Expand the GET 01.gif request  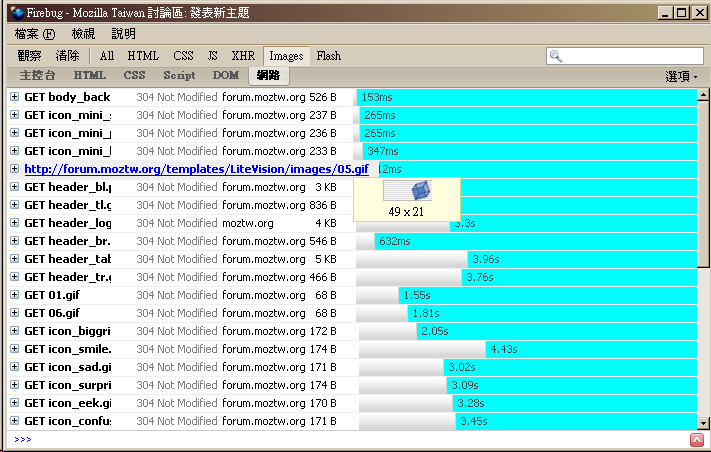[x=14, y=295]
